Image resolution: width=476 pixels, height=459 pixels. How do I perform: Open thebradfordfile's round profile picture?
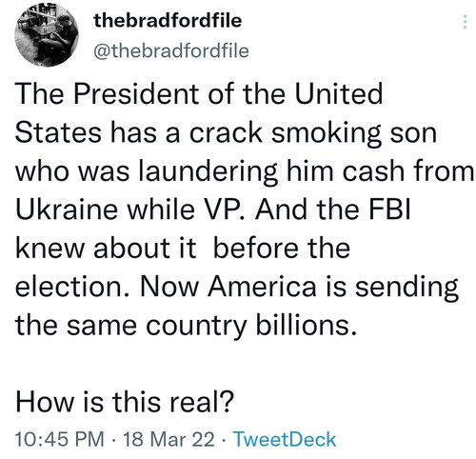tap(47, 34)
